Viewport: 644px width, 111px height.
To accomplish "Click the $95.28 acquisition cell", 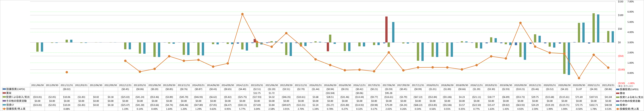I will [x=389, y=93].
